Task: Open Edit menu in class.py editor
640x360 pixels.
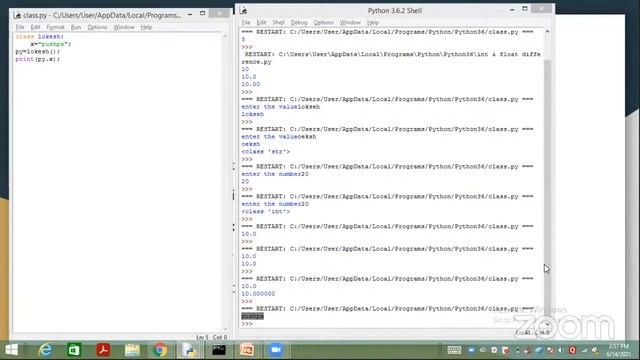Action: point(36,27)
